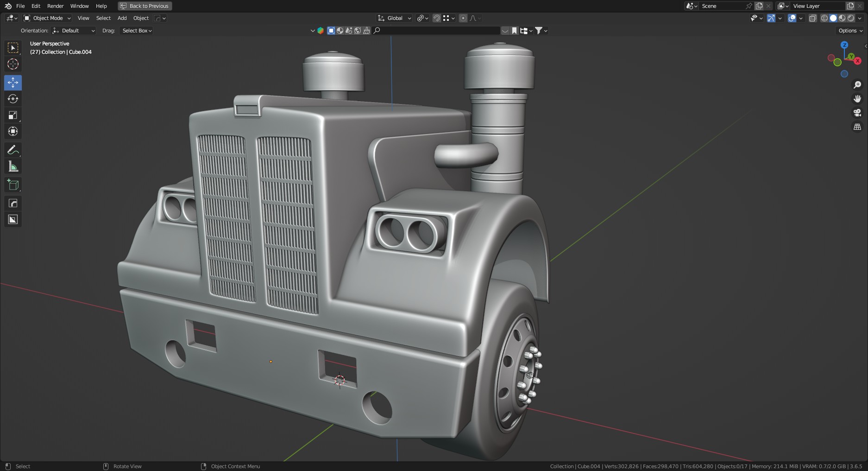868x471 pixels.
Task: Open viewport Add menu
Action: point(122,18)
